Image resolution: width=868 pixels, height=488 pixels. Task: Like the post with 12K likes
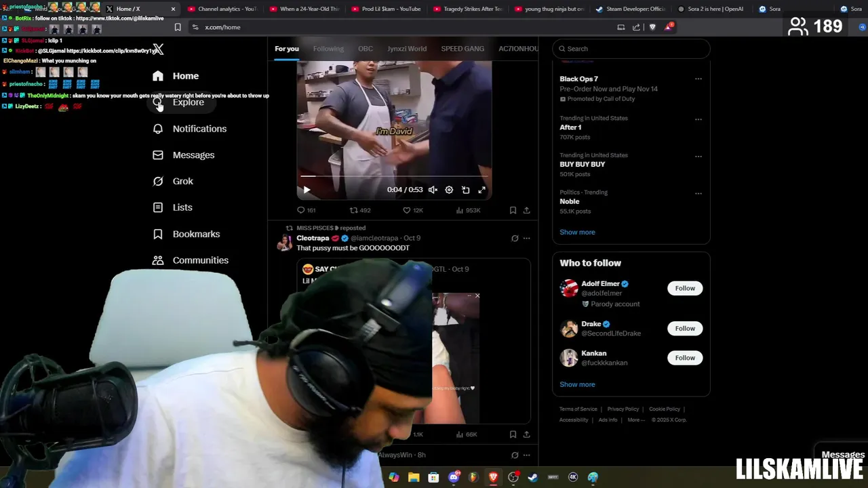pos(413,210)
